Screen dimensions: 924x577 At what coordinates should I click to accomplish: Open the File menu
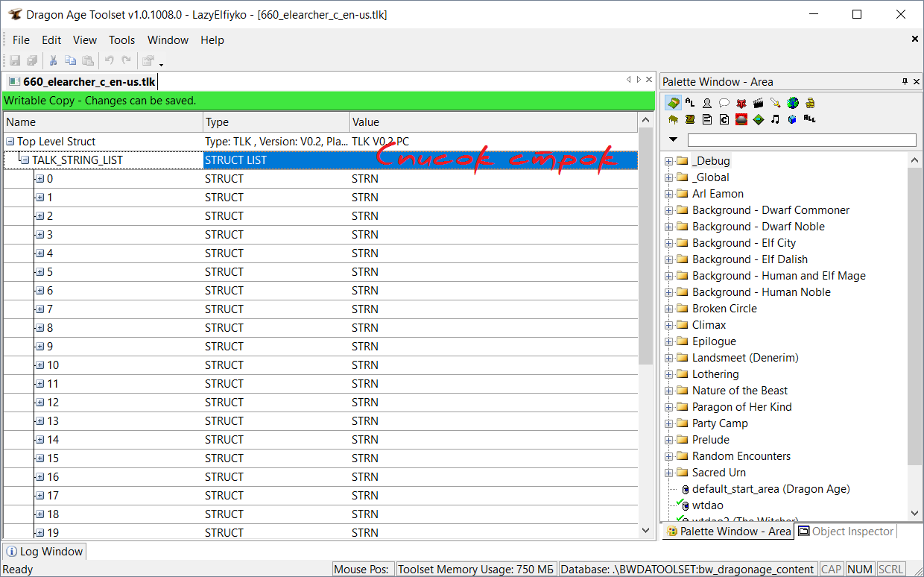pyautogui.click(x=21, y=40)
